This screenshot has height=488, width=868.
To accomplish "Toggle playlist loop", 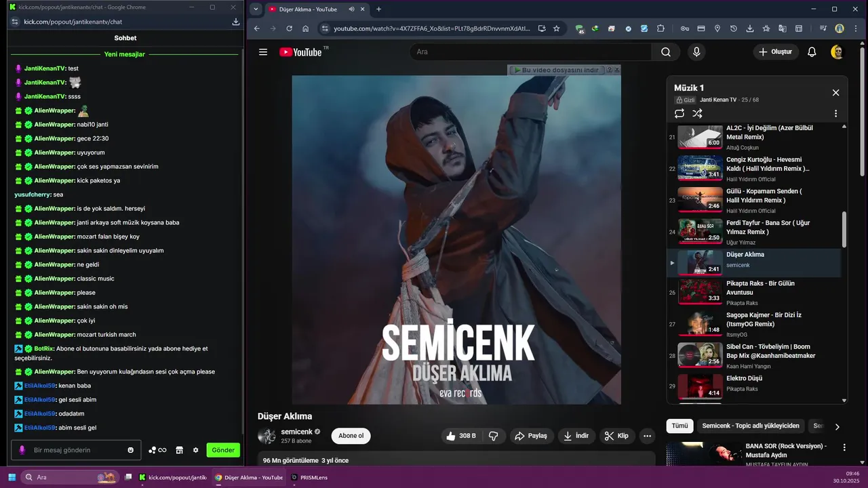I will (x=679, y=113).
